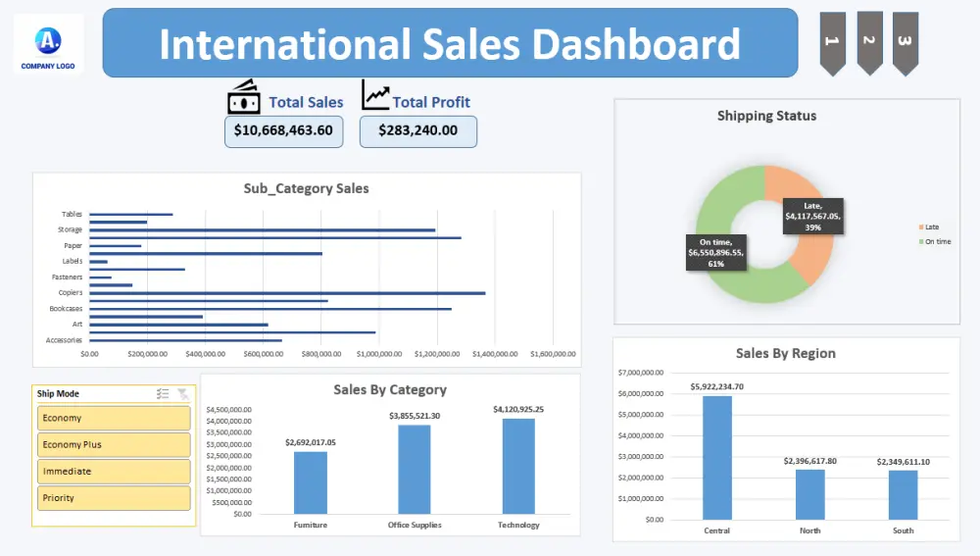Viewport: 980px width, 556px height.
Task: Filter by Economy ship mode
Action: coord(114,419)
